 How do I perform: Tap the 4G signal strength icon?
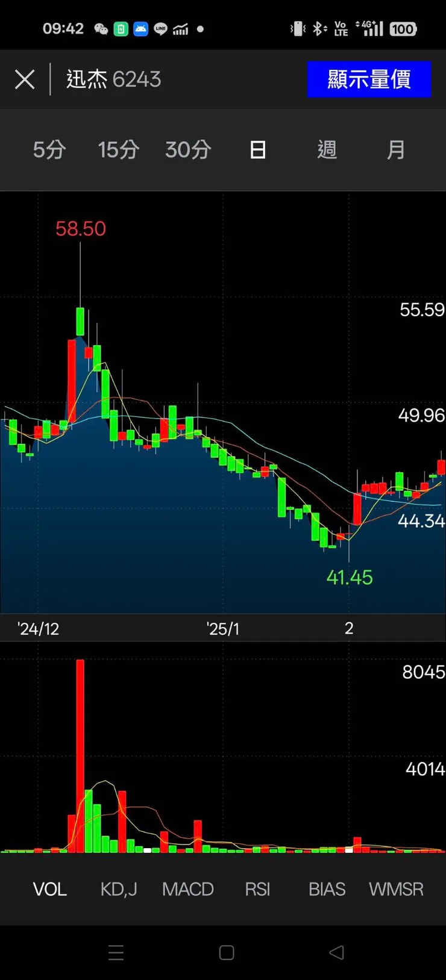(369, 28)
